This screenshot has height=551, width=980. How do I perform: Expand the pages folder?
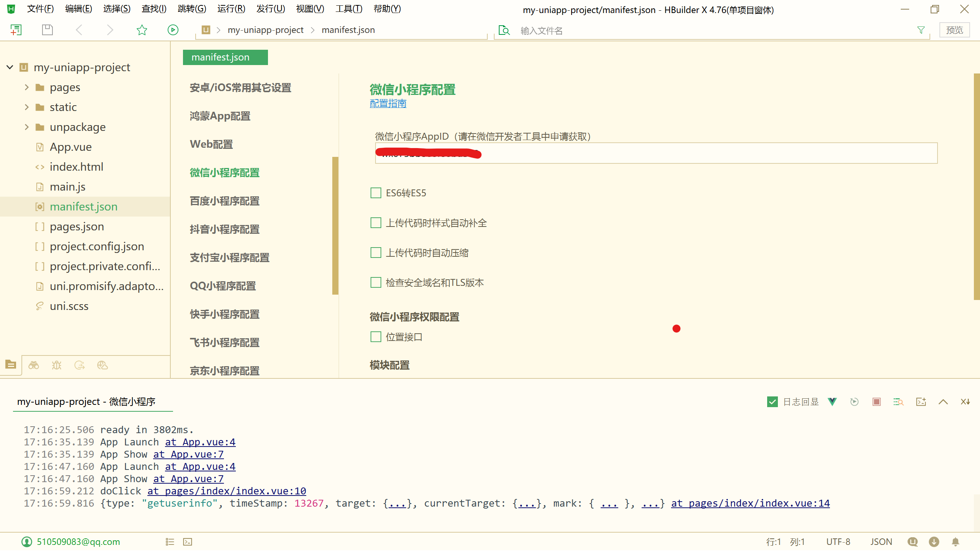coord(26,87)
